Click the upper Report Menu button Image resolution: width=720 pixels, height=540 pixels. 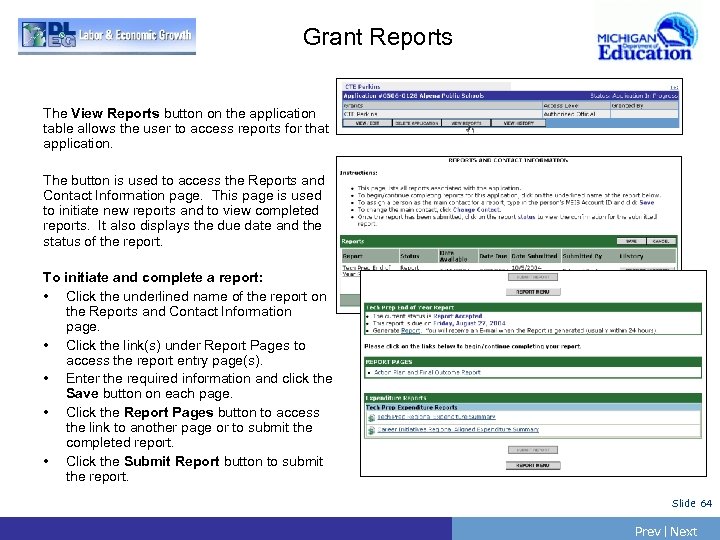tap(533, 292)
